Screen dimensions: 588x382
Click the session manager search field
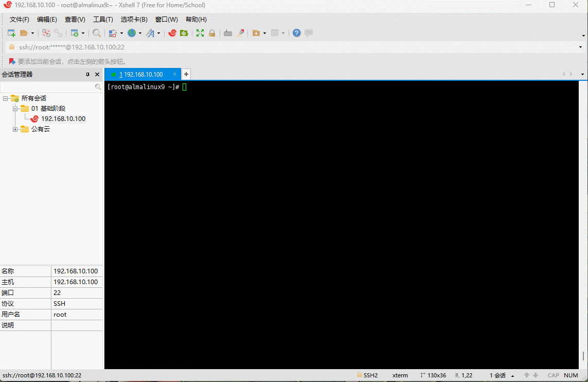[x=47, y=88]
